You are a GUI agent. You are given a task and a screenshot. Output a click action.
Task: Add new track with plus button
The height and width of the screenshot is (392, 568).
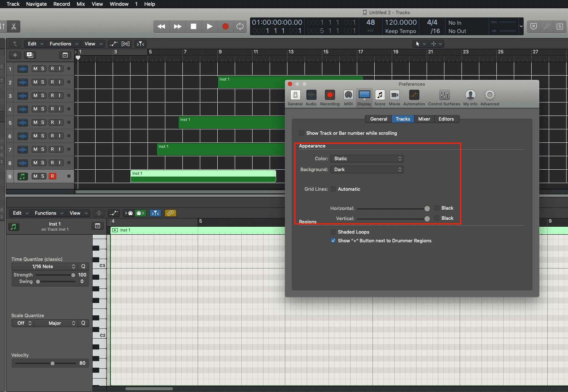coord(15,55)
